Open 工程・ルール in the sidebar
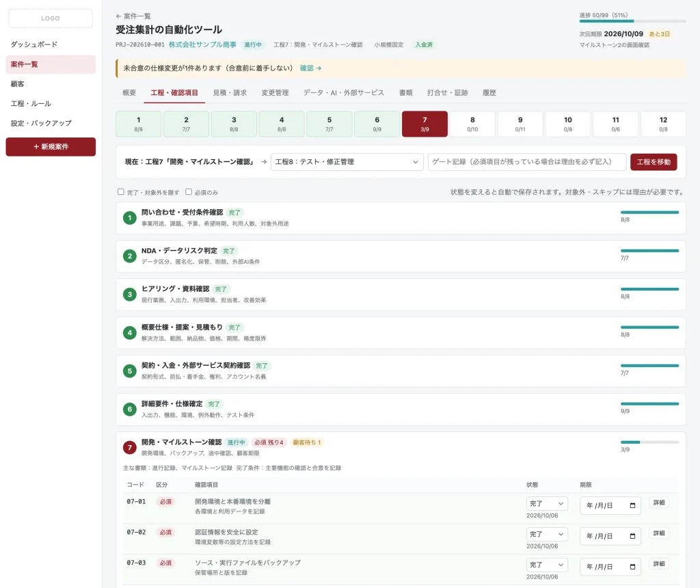The image size is (700, 588). pyautogui.click(x=51, y=103)
